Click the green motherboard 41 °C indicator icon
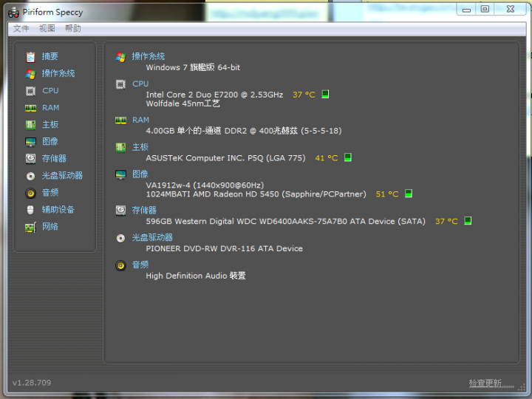Screen dimensions: 532x399 pos(348,157)
